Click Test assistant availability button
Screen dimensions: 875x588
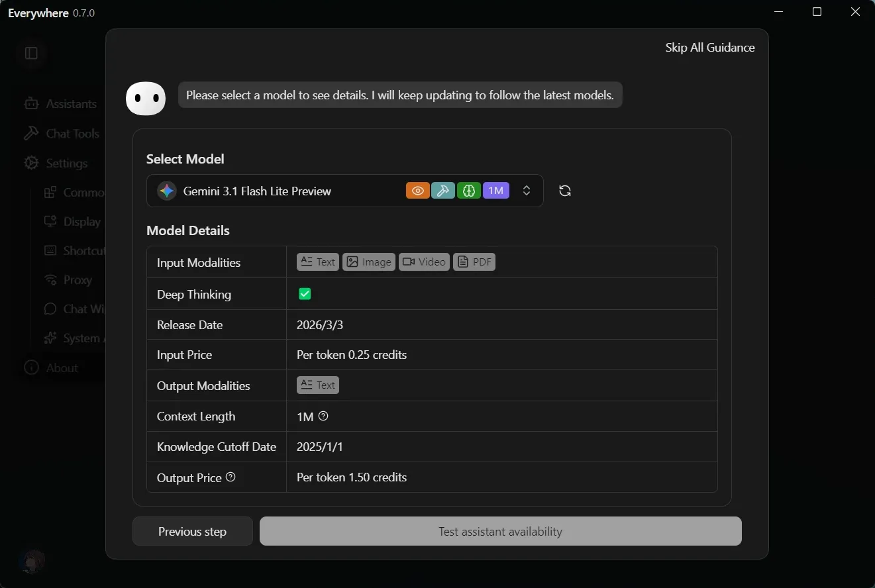point(501,531)
